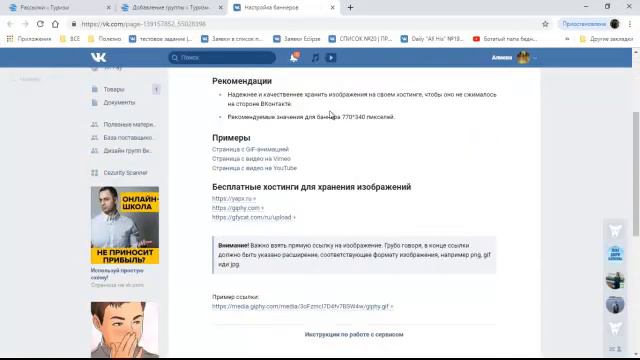Image resolution: width=640 pixels, height=360 pixels.
Task: Go back with the browser back arrow
Action: (10, 24)
